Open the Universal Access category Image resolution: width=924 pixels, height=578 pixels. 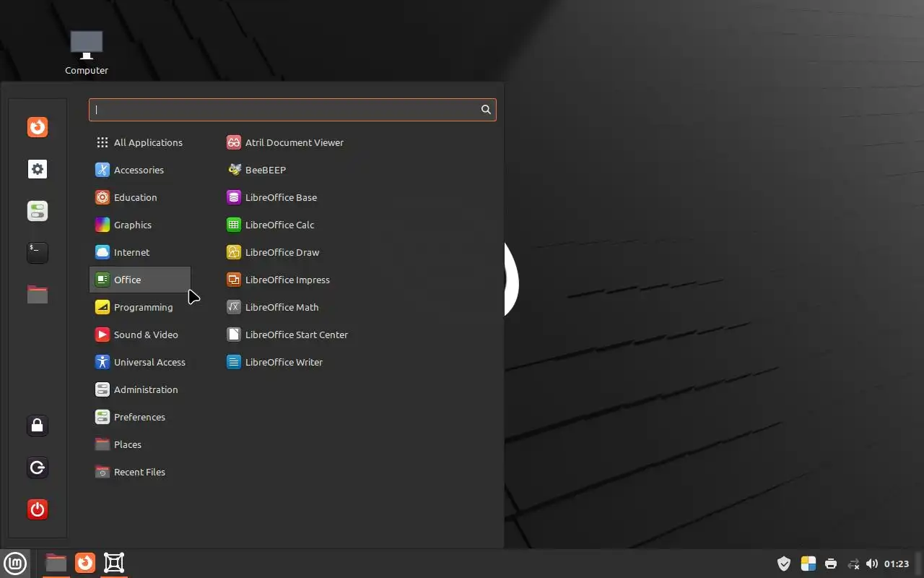point(140,362)
